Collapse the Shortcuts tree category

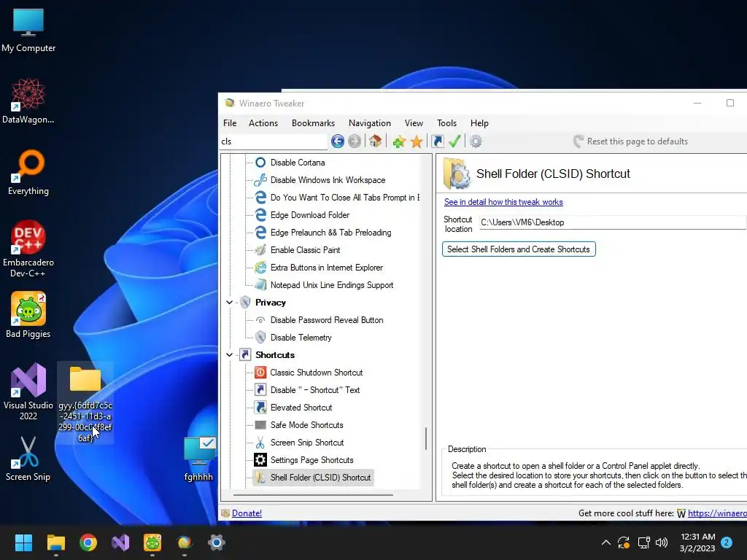229,355
